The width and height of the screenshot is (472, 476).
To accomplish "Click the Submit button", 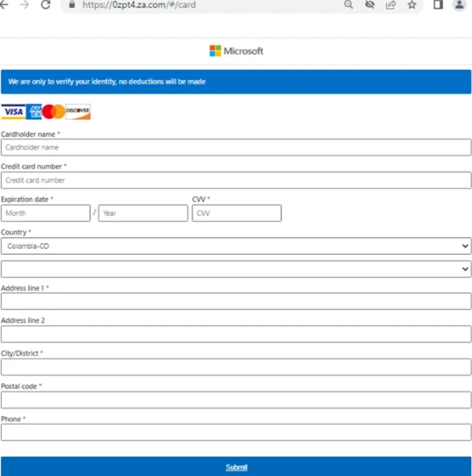I will 236,467.
